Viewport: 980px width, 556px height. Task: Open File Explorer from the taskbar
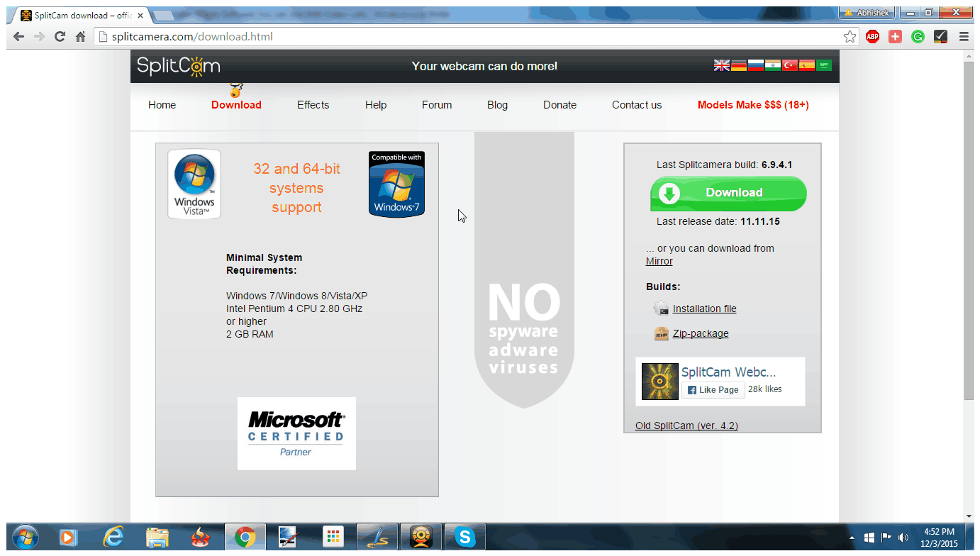pos(157,538)
